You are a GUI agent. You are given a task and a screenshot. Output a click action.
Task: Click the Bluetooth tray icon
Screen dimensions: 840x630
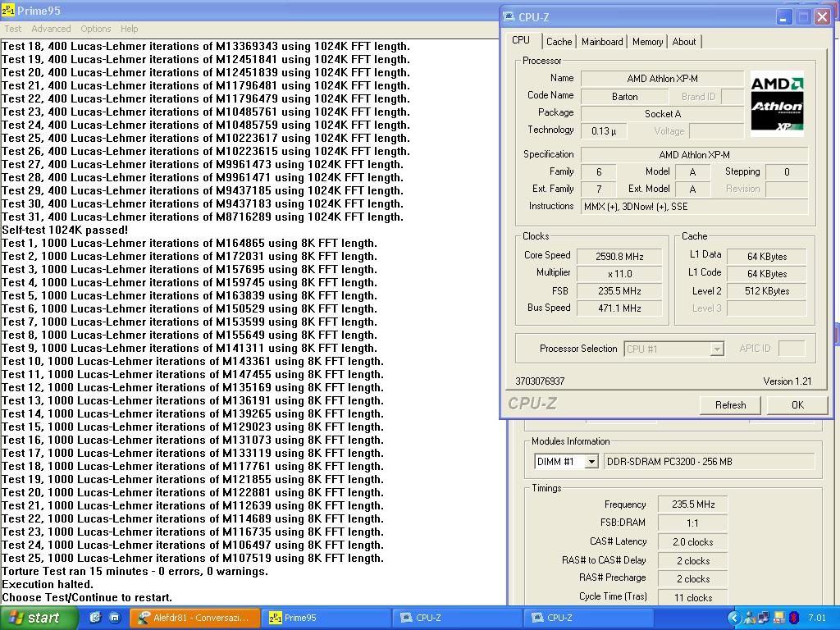tap(794, 618)
